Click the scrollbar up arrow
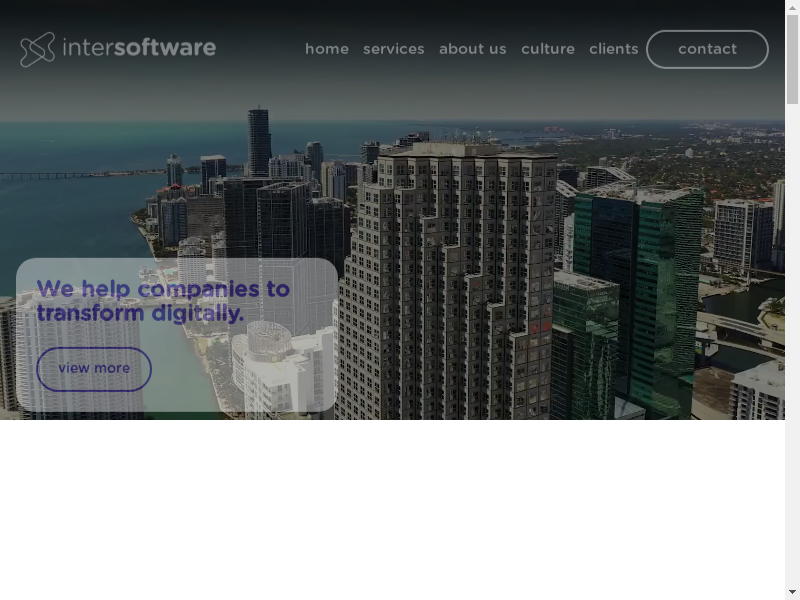 pyautogui.click(x=792, y=8)
